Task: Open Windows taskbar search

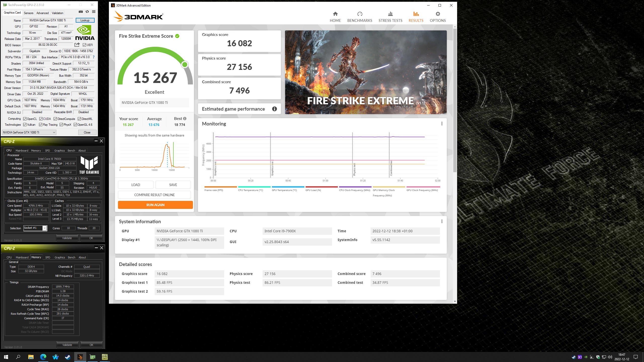Action: coord(18,357)
